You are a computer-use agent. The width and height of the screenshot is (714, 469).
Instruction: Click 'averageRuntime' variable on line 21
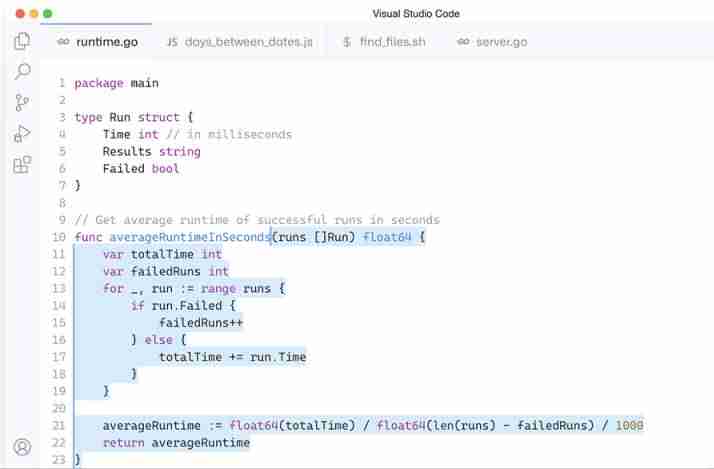(x=151, y=425)
